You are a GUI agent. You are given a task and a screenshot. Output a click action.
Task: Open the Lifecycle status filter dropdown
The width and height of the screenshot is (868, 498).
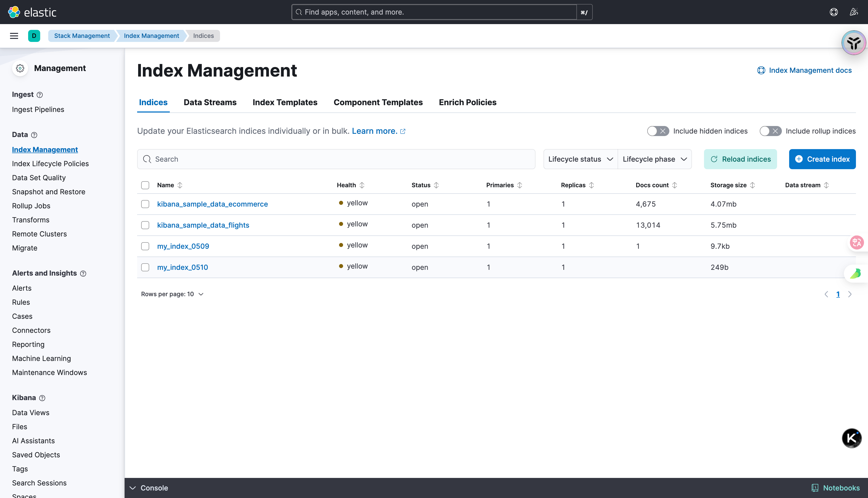[x=580, y=159]
